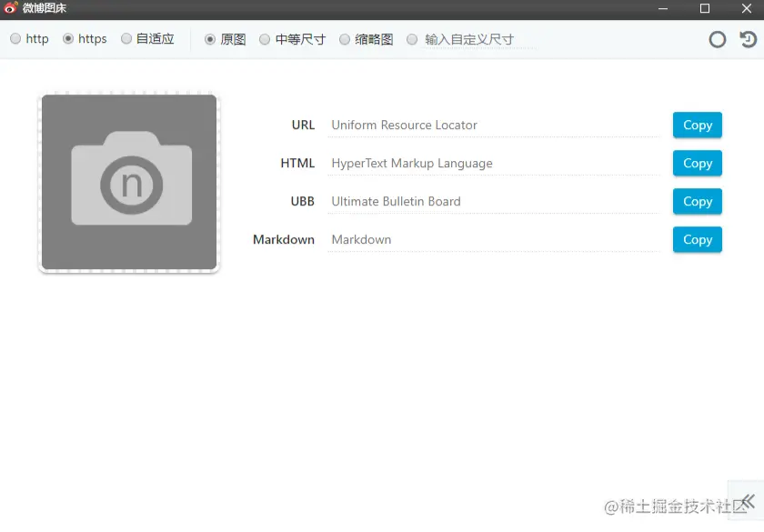Select the https protocol radio button
This screenshot has width=764, height=532.
coord(68,38)
